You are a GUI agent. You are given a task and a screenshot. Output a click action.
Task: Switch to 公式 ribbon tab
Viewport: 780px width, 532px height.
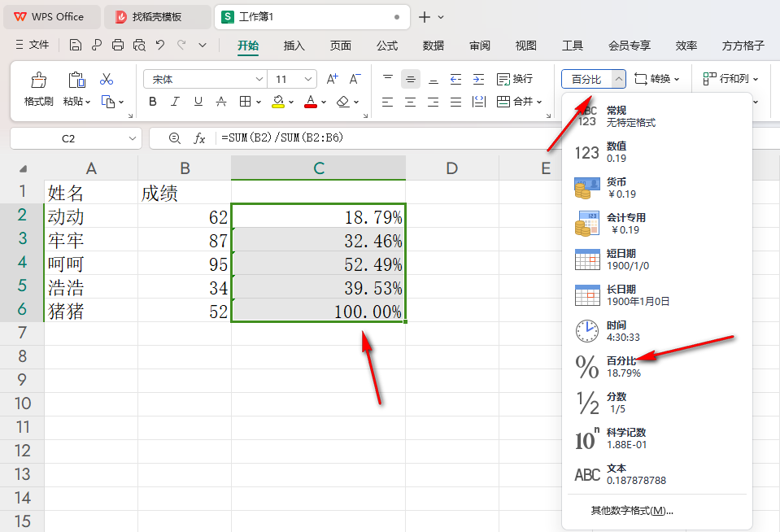(387, 46)
